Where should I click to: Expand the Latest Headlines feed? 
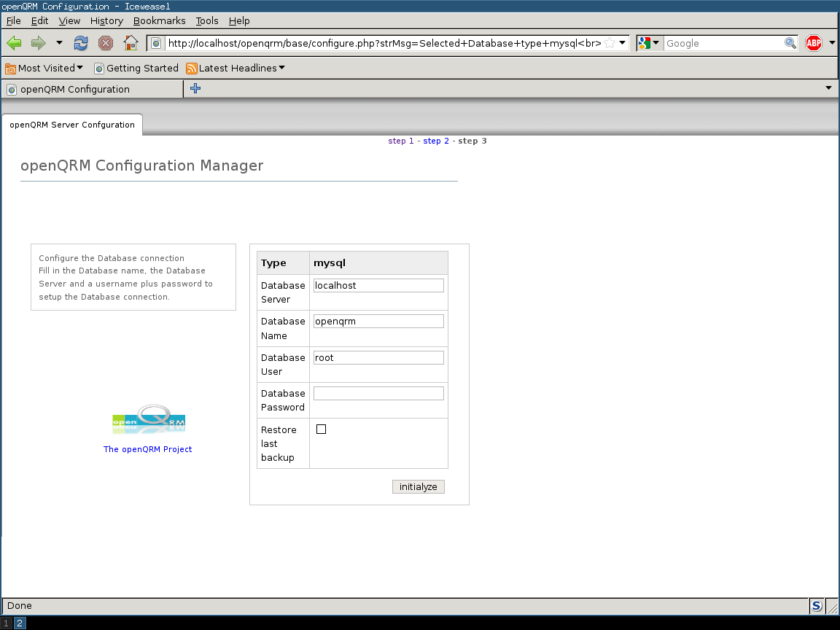236,68
